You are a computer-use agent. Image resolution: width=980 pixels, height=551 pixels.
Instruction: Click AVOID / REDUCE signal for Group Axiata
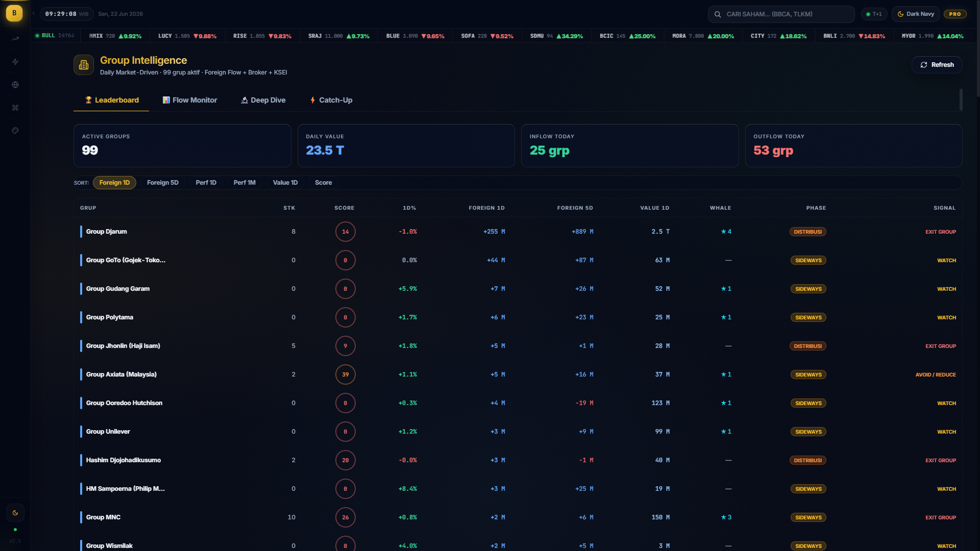click(936, 374)
